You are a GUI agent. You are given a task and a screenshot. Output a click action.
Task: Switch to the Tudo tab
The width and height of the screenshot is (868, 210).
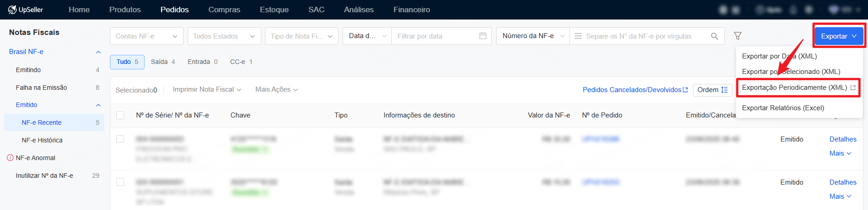point(127,62)
